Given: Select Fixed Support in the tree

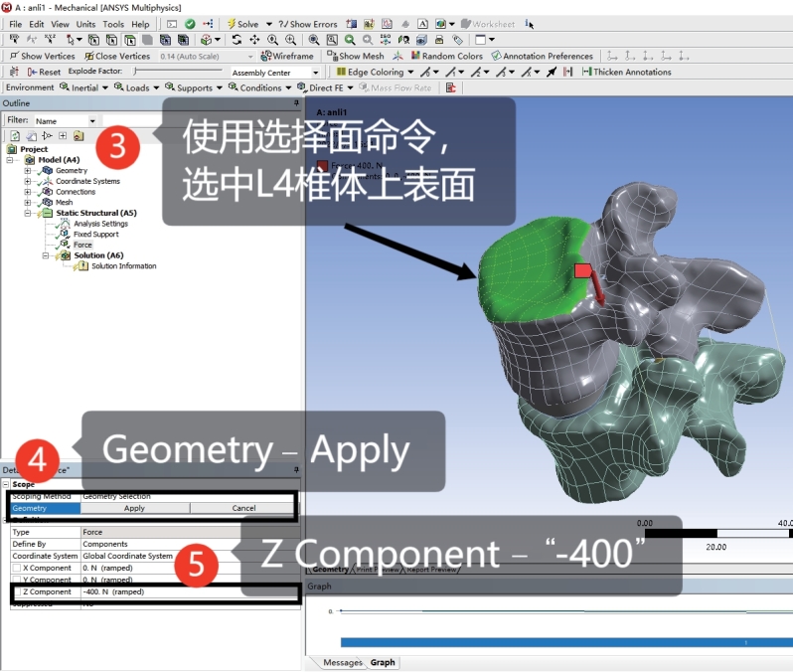Looking at the screenshot, I should coord(96,235).
